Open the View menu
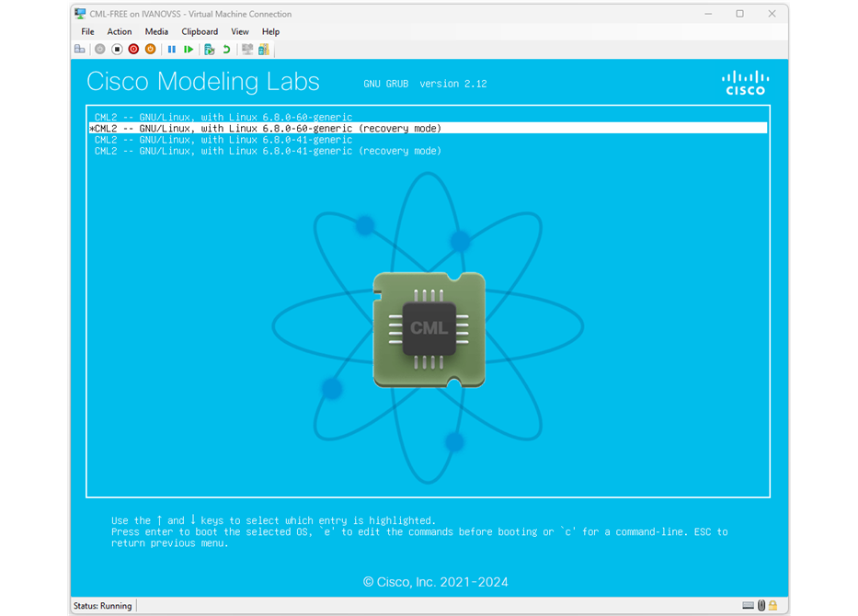858x616 pixels. click(x=240, y=32)
